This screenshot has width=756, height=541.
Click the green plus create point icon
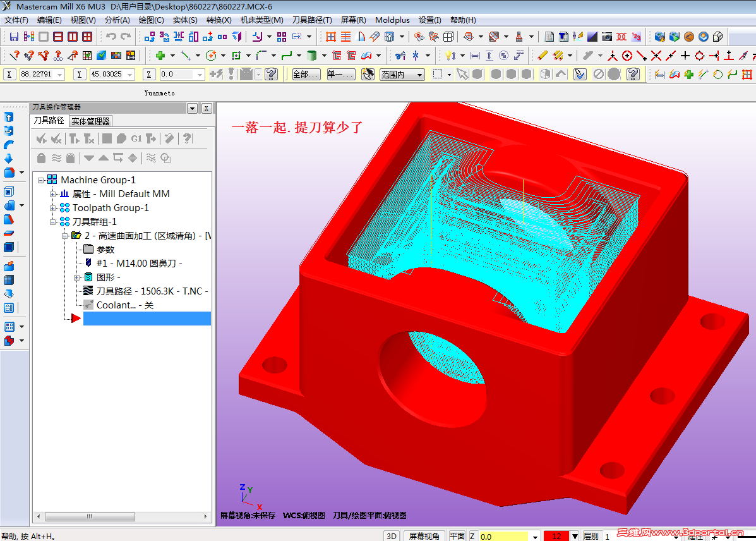point(160,56)
